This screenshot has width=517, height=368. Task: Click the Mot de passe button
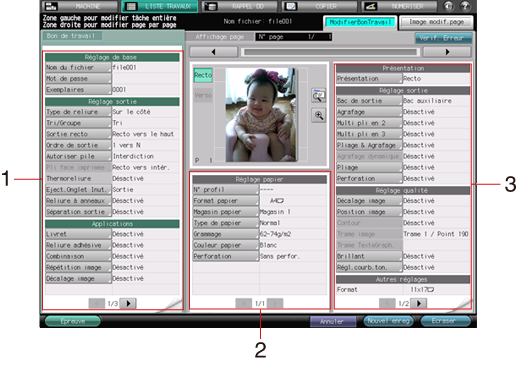(x=78, y=79)
